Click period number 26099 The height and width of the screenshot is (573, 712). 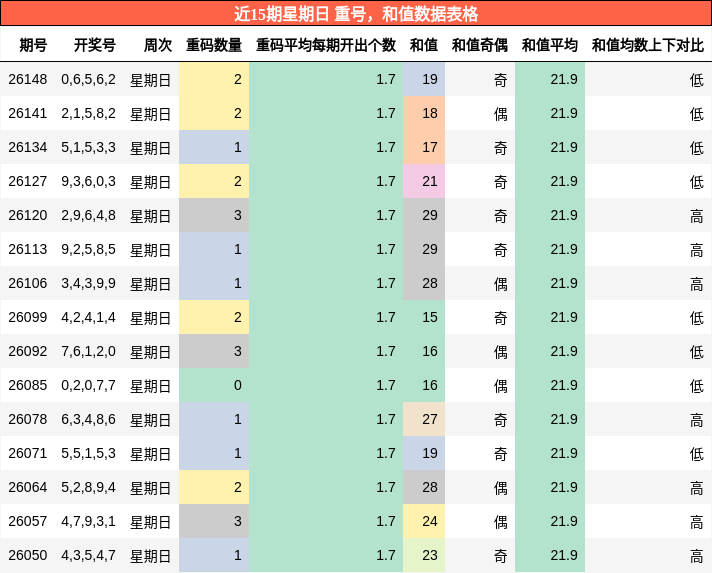tap(28, 317)
